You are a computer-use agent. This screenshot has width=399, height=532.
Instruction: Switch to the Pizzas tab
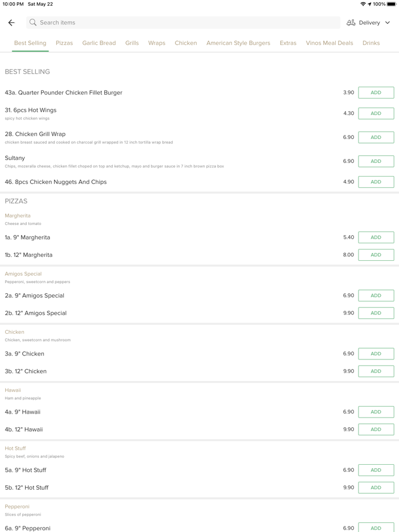click(x=64, y=43)
